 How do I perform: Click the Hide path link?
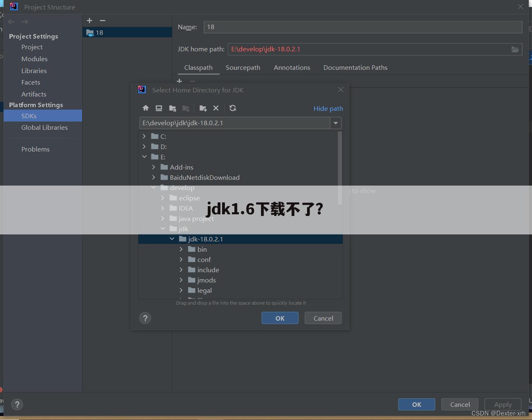tap(328, 108)
